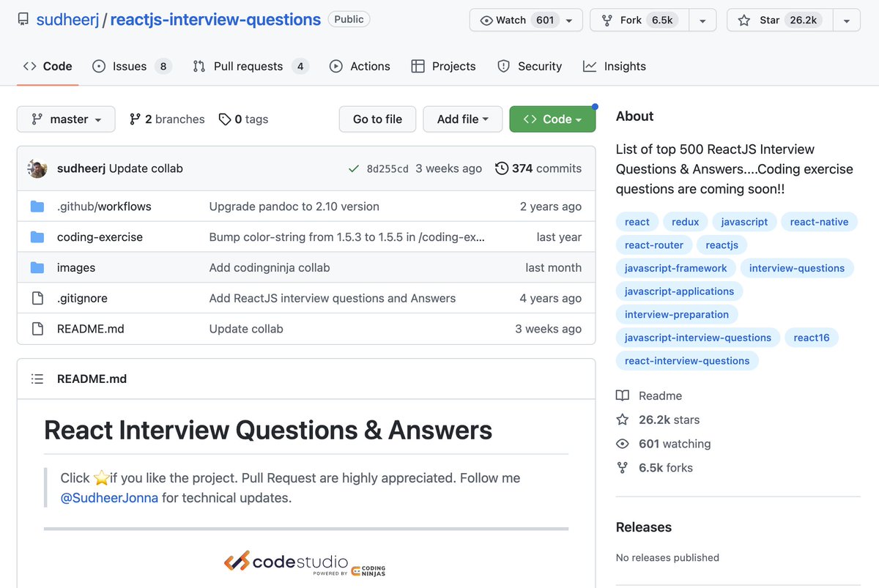Click the reactjs topic tag
The width and height of the screenshot is (879, 588).
point(722,245)
